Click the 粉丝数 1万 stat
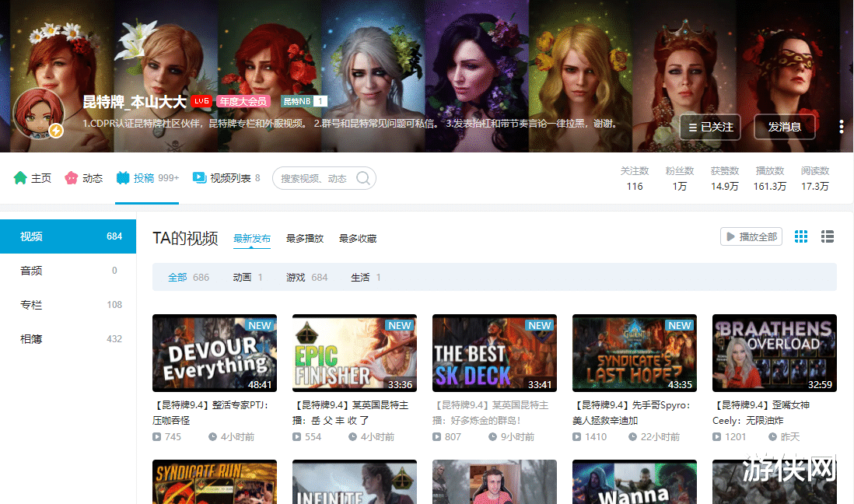Viewport: 854px width, 504px height. [x=680, y=179]
